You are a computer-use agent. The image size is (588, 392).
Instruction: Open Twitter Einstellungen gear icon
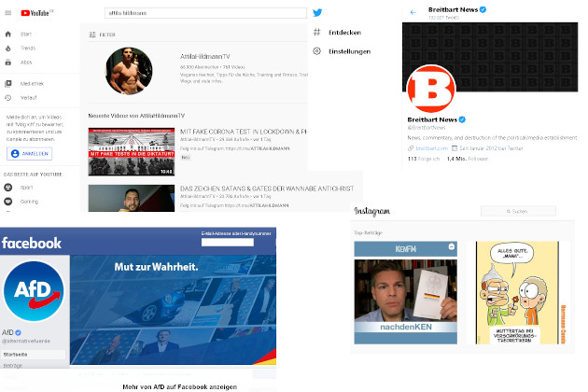[317, 51]
